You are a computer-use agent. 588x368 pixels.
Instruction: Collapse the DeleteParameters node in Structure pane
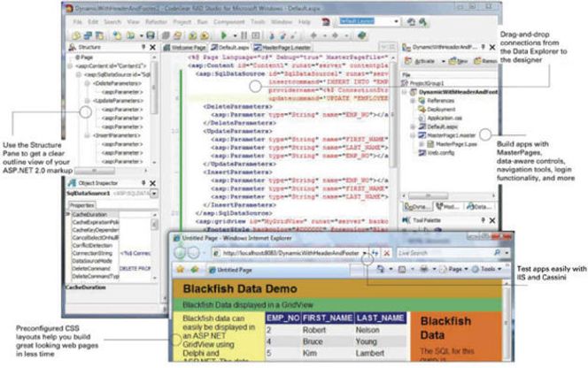pos(87,83)
